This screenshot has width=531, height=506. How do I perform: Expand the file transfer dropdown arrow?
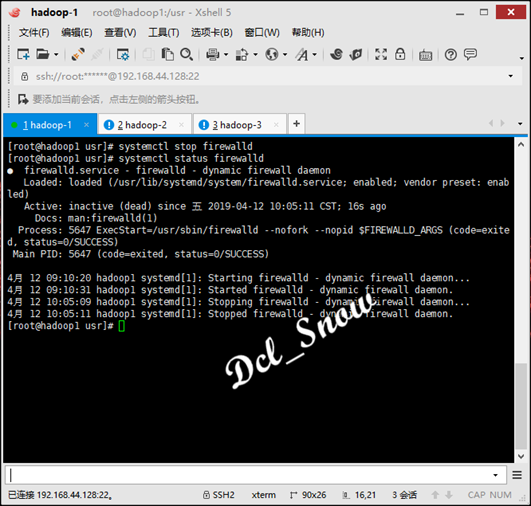click(255, 54)
